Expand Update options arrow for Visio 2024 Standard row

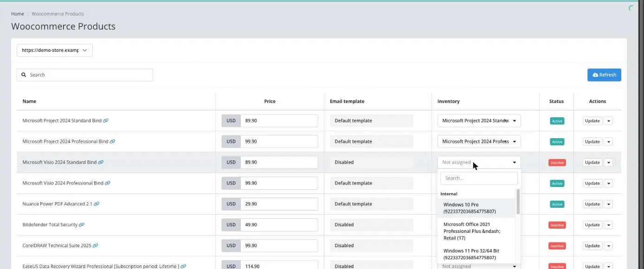click(609, 162)
